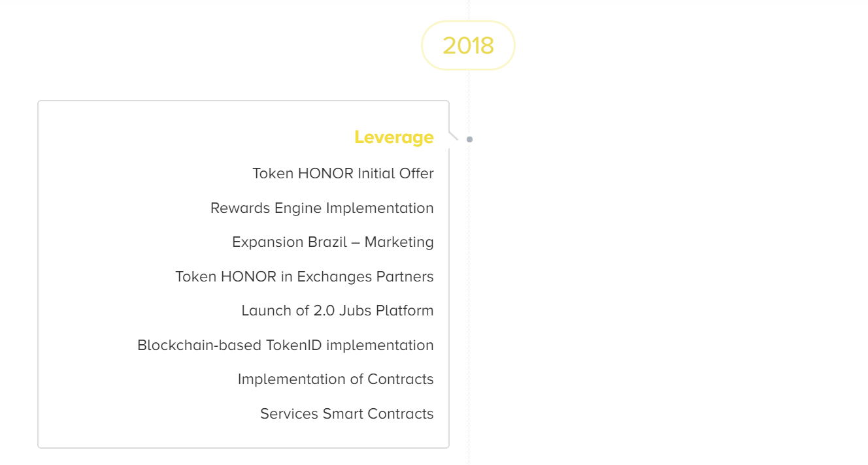Click the timeline line above the 2018 badge
This screenshot has width=868, height=465.
pyautogui.click(x=469, y=10)
